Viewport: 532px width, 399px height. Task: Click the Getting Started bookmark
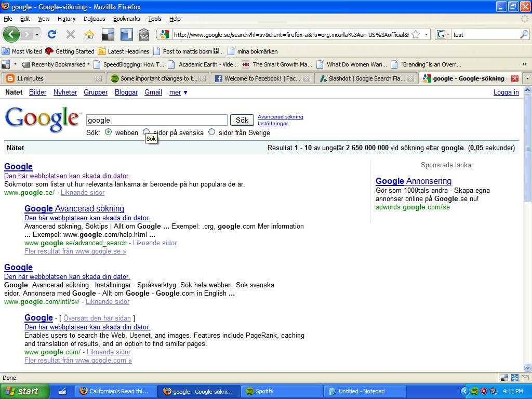(x=70, y=51)
